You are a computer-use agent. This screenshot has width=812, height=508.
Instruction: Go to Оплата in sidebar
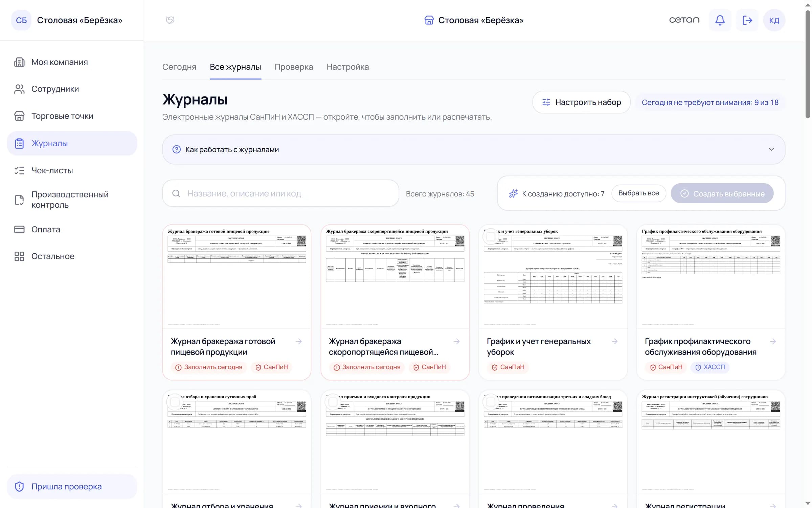pos(72,229)
